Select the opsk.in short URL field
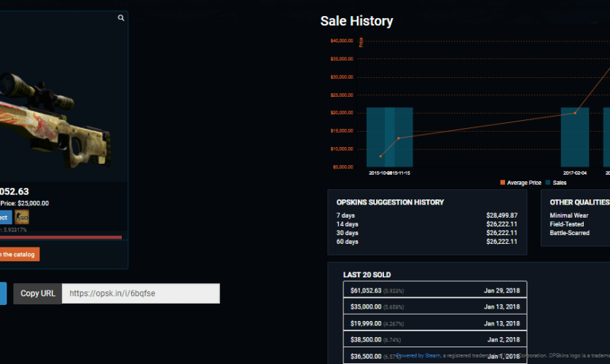 point(141,293)
